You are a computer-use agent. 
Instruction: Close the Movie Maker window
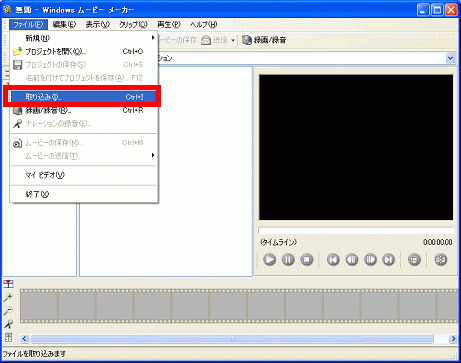451,10
